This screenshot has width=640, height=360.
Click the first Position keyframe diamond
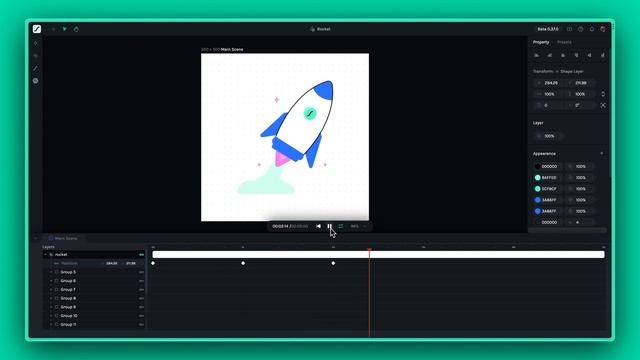click(x=153, y=263)
